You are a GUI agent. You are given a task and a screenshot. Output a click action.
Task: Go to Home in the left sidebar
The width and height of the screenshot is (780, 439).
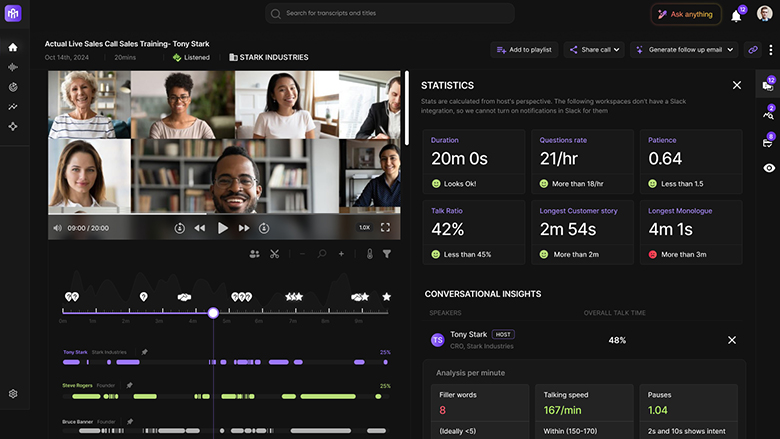(x=13, y=47)
